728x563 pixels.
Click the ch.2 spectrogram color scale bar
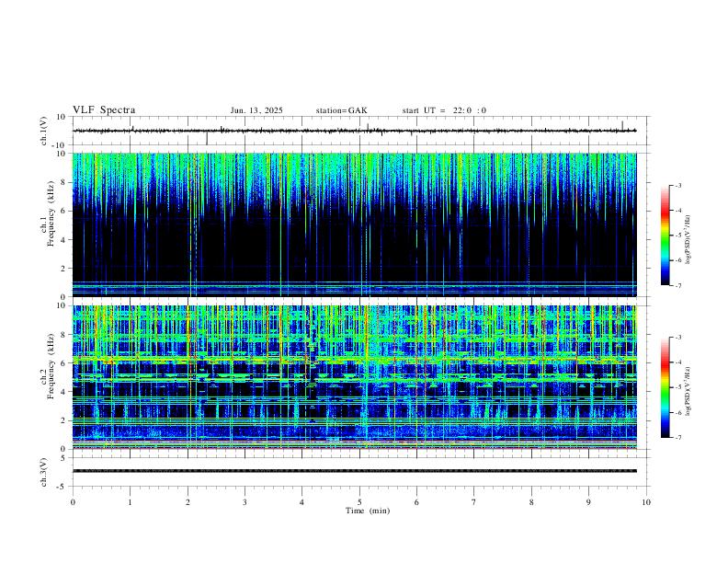(x=665, y=387)
